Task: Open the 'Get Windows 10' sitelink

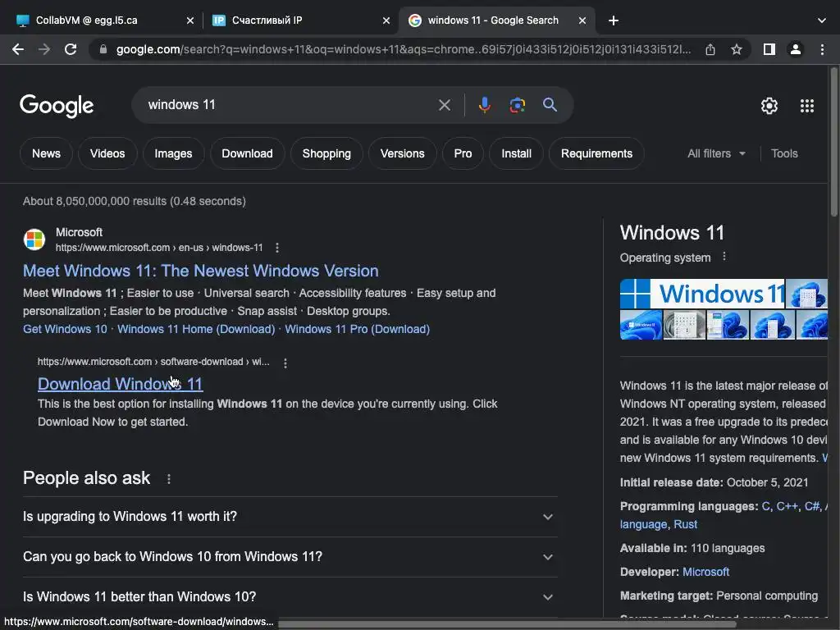Action: (x=65, y=329)
